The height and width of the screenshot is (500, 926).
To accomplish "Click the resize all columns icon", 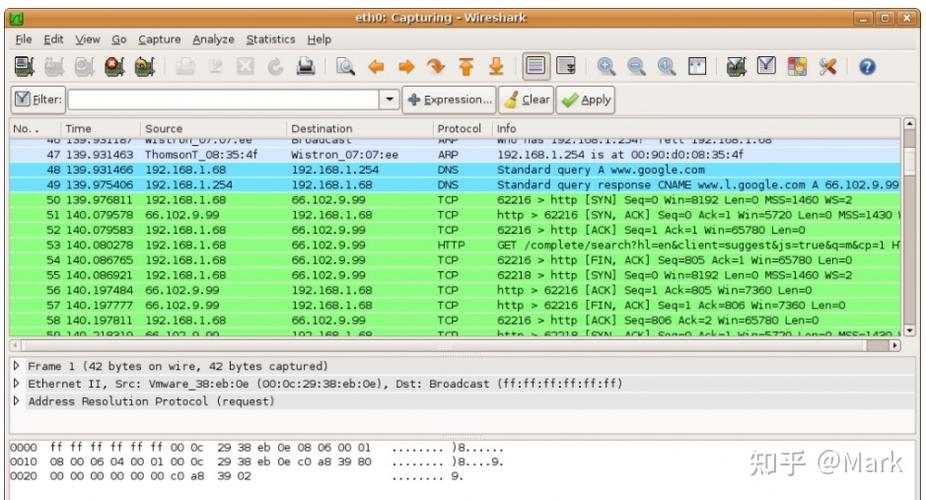I will [x=697, y=66].
